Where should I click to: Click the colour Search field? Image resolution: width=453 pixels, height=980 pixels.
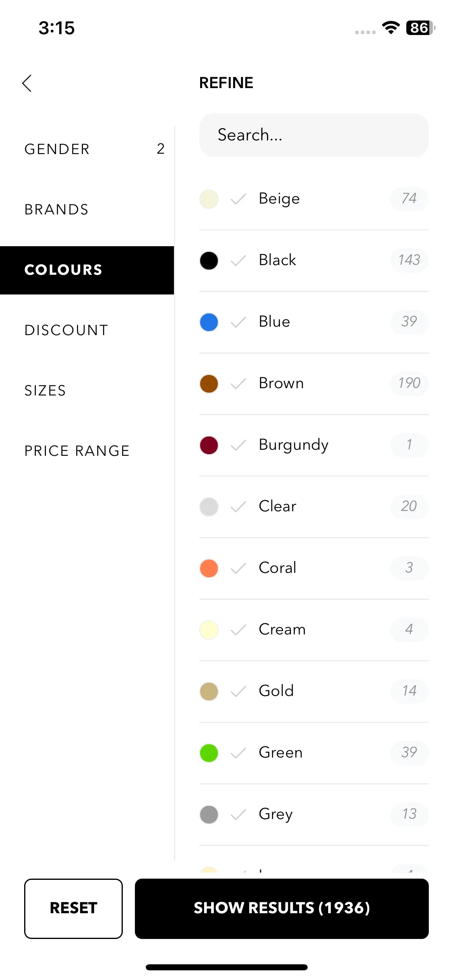pos(314,135)
